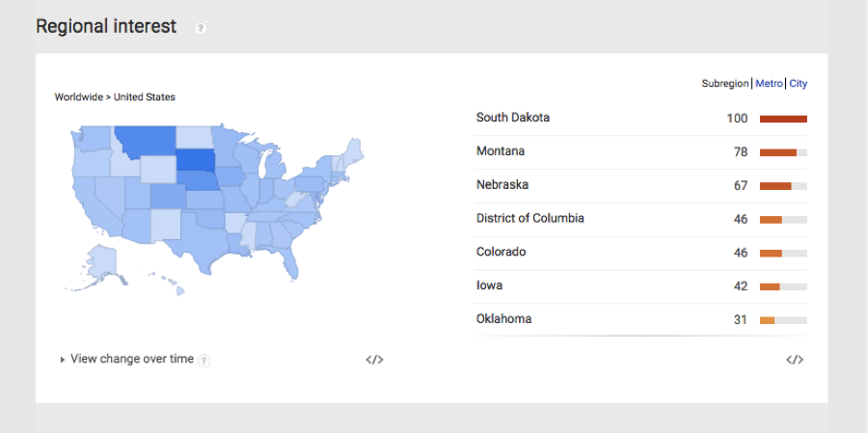This screenshot has width=868, height=434.
Task: Click the help icon beside Regional interest
Action: tap(201, 28)
